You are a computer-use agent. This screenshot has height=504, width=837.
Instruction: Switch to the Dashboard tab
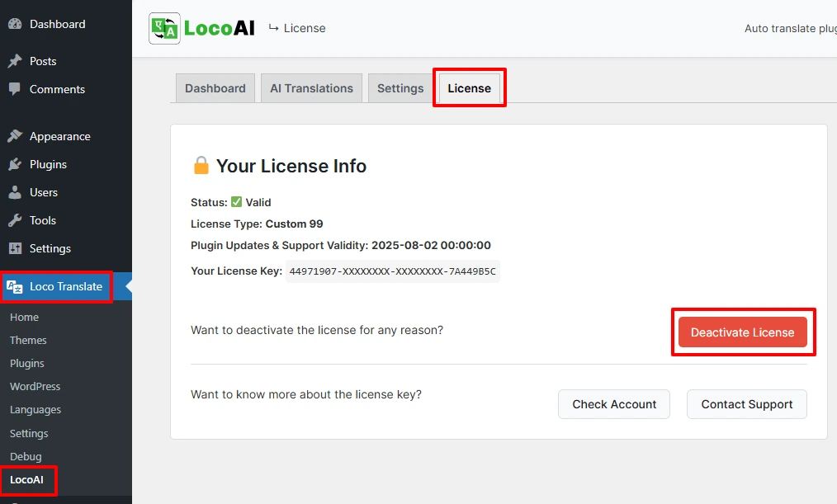[x=215, y=88]
